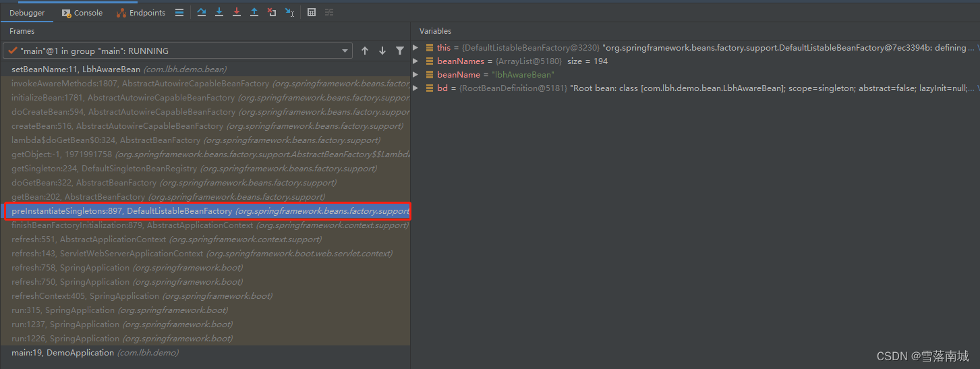Screen dimensions: 980x369
Task: Select the getSingleton:234 frame
Action: pyautogui.click(x=205, y=169)
